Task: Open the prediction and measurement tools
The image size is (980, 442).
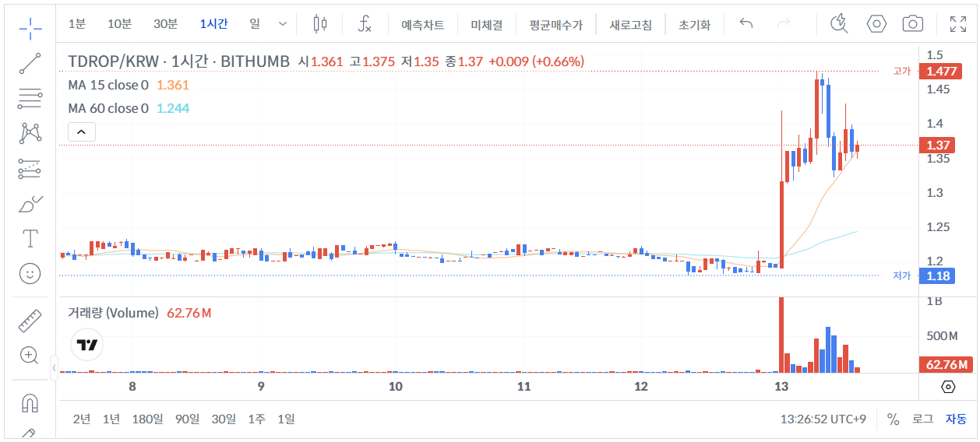Action: click(30, 168)
